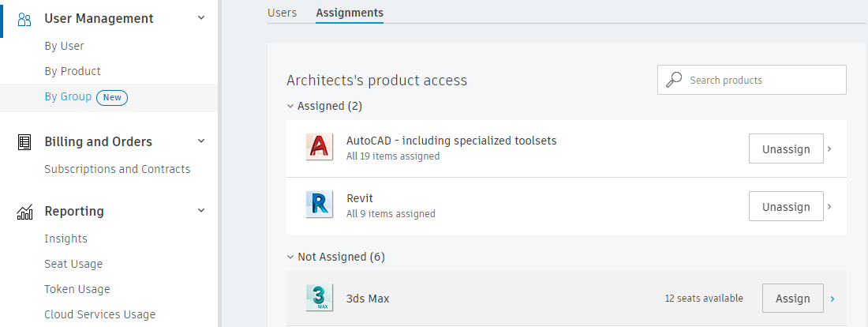Click the New badge beside By Group
Screen dimensions: 868x327
[x=112, y=97]
